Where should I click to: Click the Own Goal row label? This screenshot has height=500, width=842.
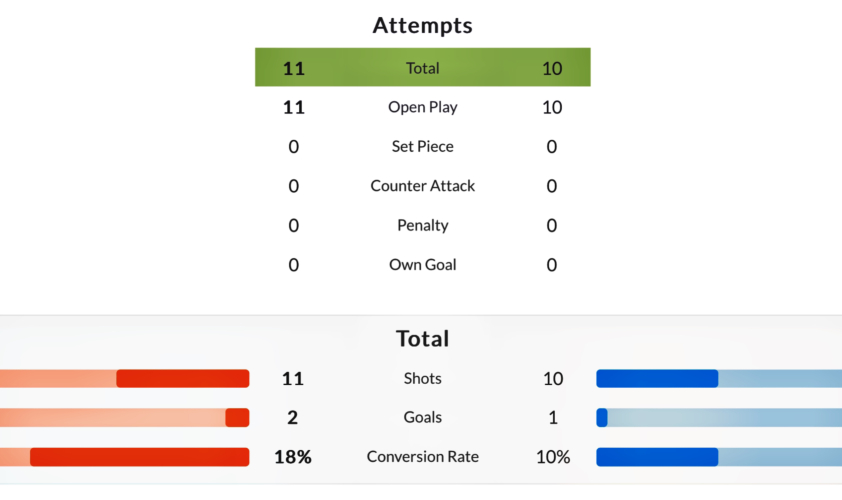coord(422,265)
